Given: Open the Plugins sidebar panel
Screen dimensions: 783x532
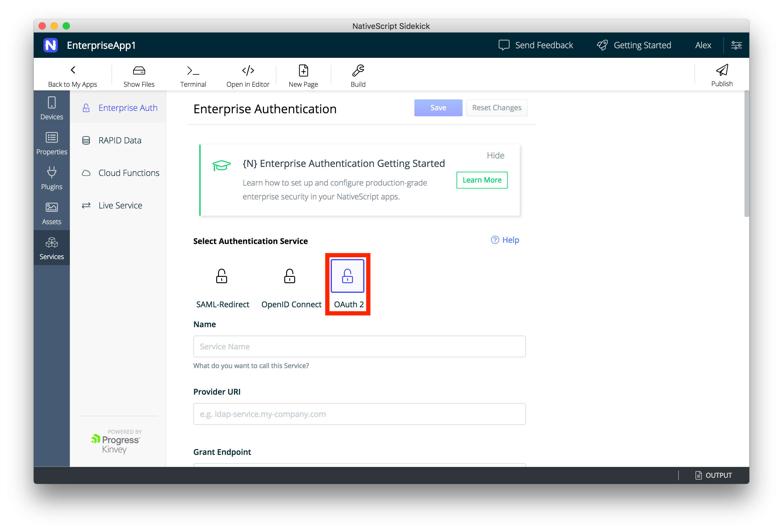Looking at the screenshot, I should (x=51, y=178).
